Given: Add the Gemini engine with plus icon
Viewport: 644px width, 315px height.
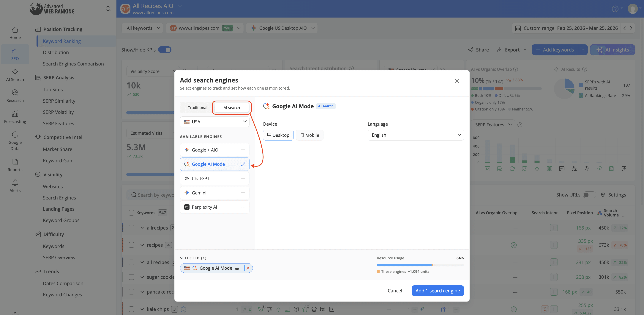Looking at the screenshot, I should pos(243,193).
